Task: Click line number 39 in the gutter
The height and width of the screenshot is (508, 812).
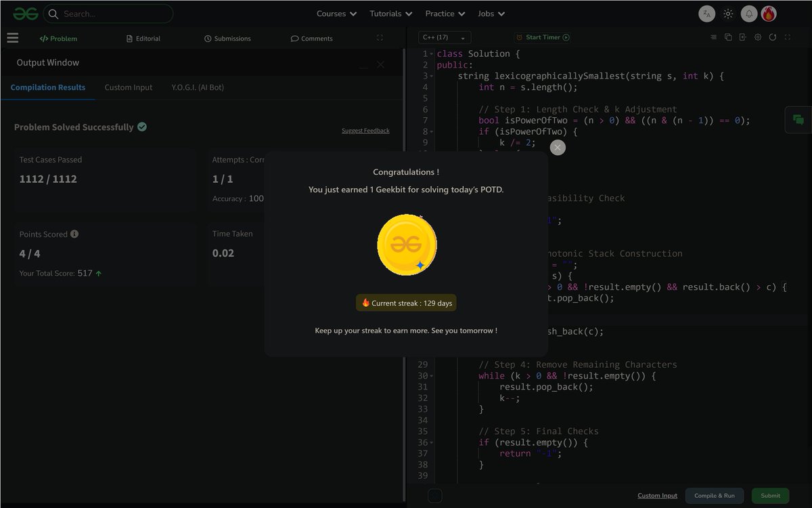Action: pyautogui.click(x=423, y=475)
